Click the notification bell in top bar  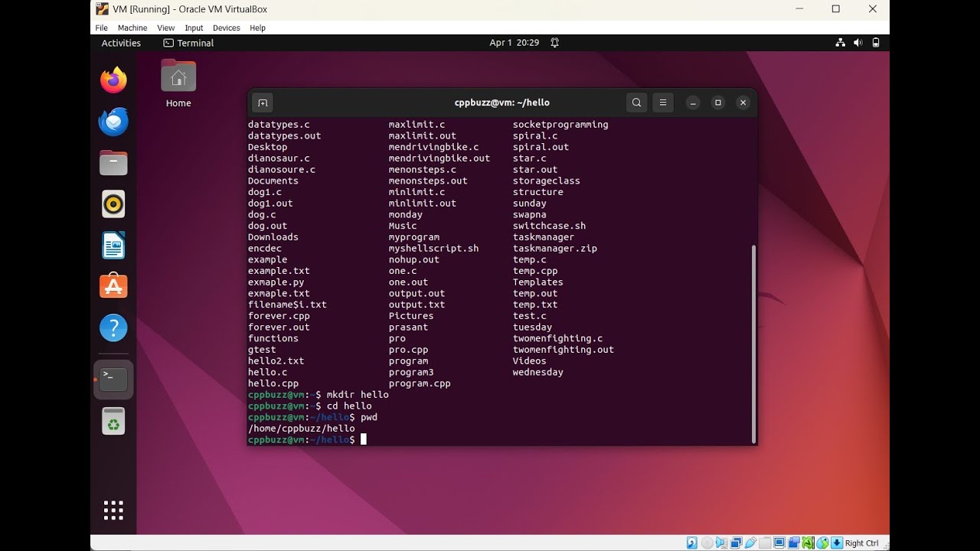[x=555, y=43]
